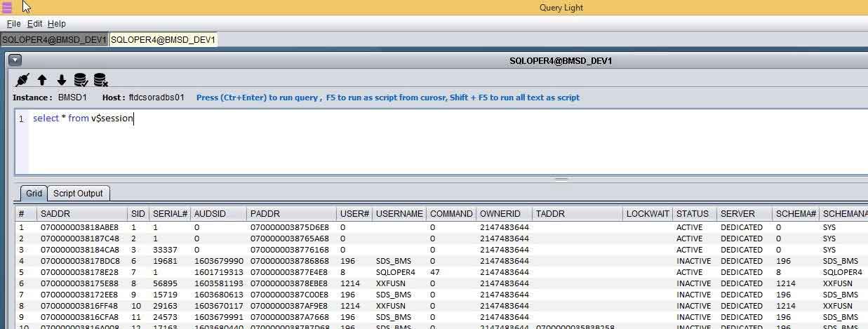Click the STATUS column header

[692, 214]
